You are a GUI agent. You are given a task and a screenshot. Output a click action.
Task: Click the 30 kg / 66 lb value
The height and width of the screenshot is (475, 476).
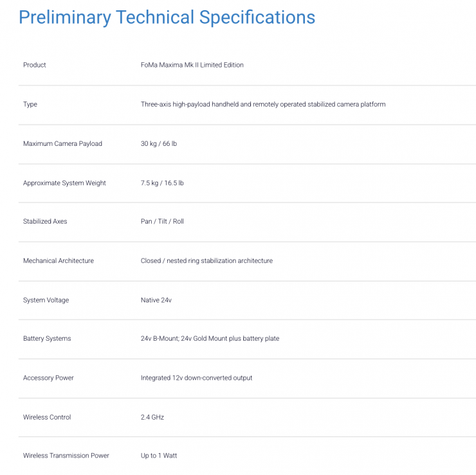pos(159,144)
